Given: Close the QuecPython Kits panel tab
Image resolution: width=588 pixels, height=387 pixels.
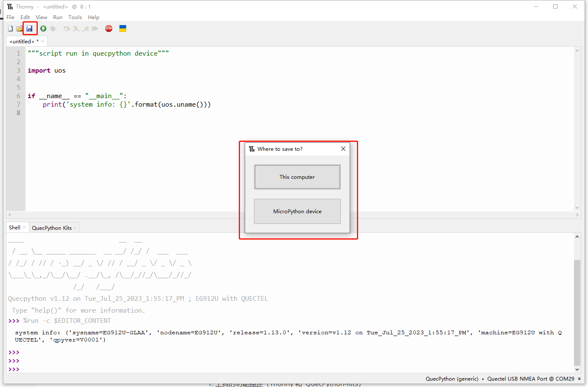Looking at the screenshot, I should pos(75,228).
